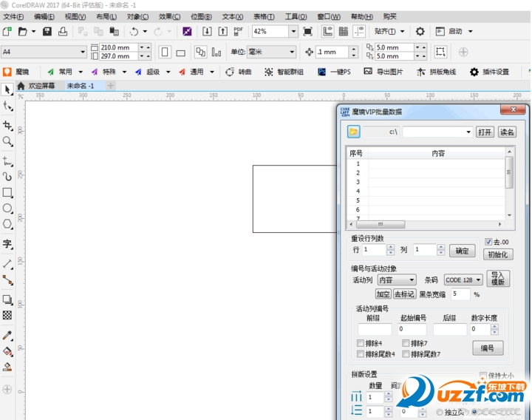Open the Options gear icon
Screen dimensions: 532x420
pos(420,32)
